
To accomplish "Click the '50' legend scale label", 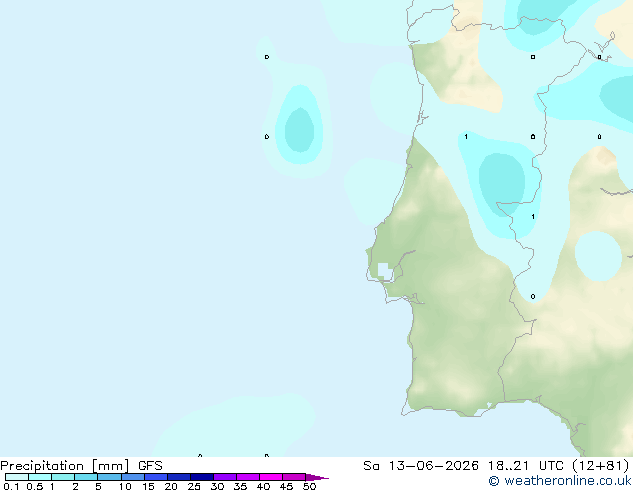I will (x=309, y=486).
